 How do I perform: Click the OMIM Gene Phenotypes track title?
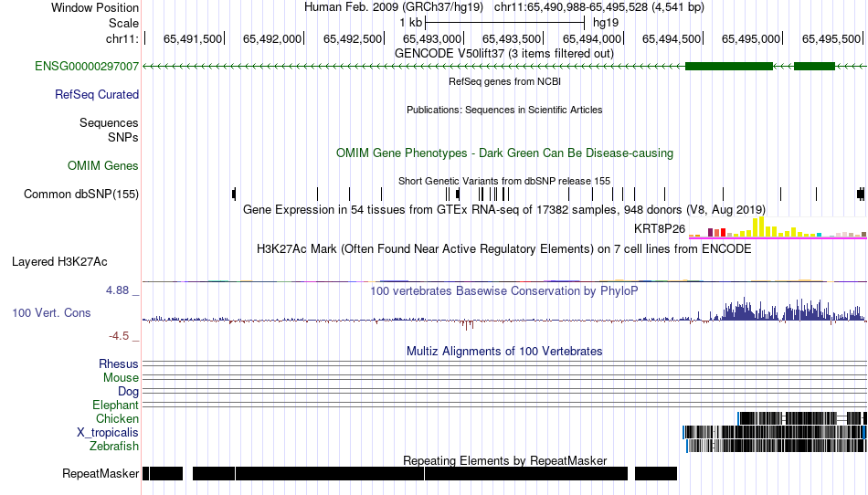pos(504,153)
